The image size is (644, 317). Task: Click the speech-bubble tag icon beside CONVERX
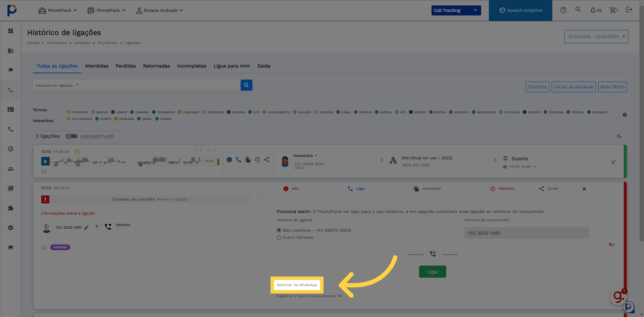pyautogui.click(x=44, y=247)
